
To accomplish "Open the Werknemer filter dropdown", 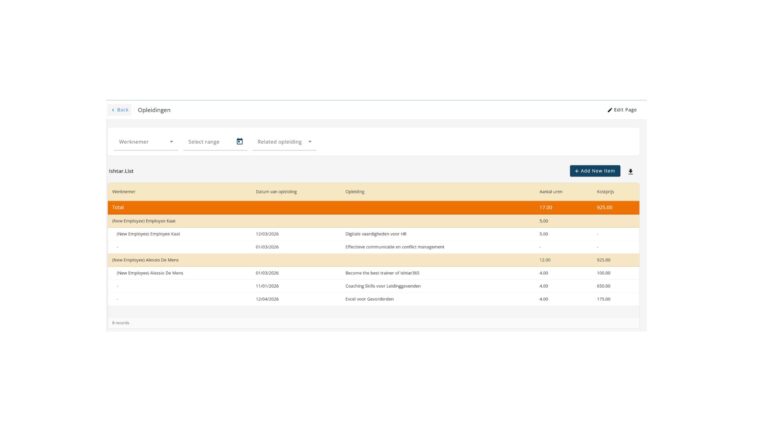I will (x=145, y=142).
